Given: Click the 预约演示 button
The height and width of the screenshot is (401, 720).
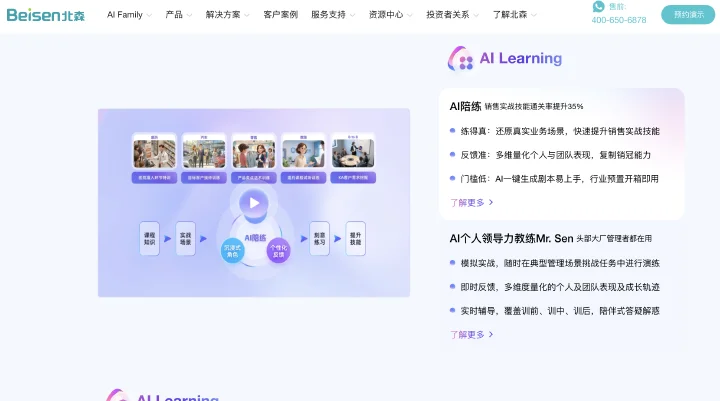Looking at the screenshot, I should 688,15.
